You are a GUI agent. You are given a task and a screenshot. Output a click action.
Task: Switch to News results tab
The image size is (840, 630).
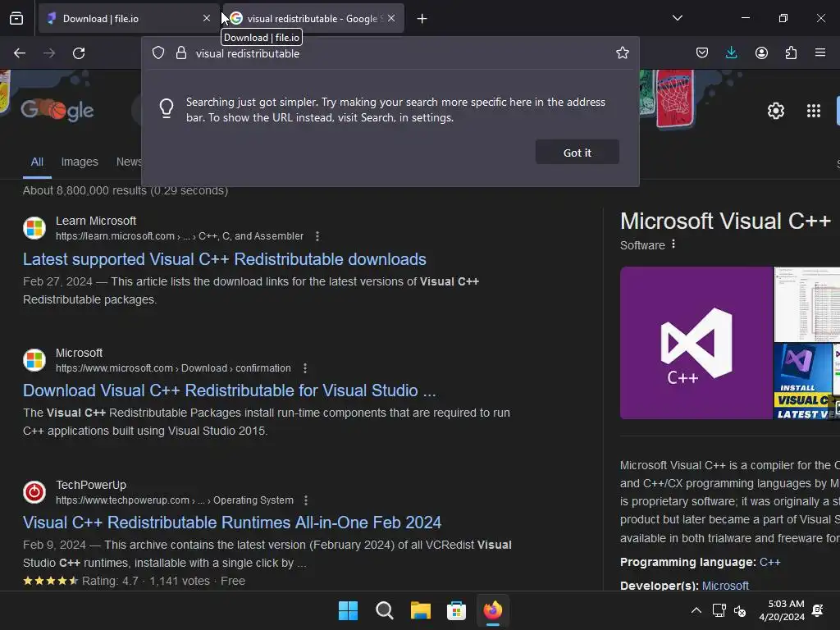pos(129,162)
